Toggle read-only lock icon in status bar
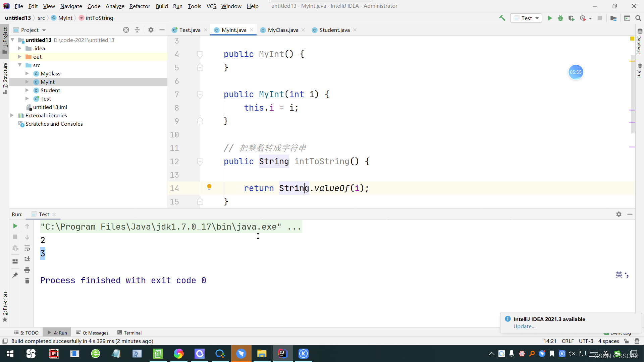Viewport: 644px width, 362px height. pos(626,341)
